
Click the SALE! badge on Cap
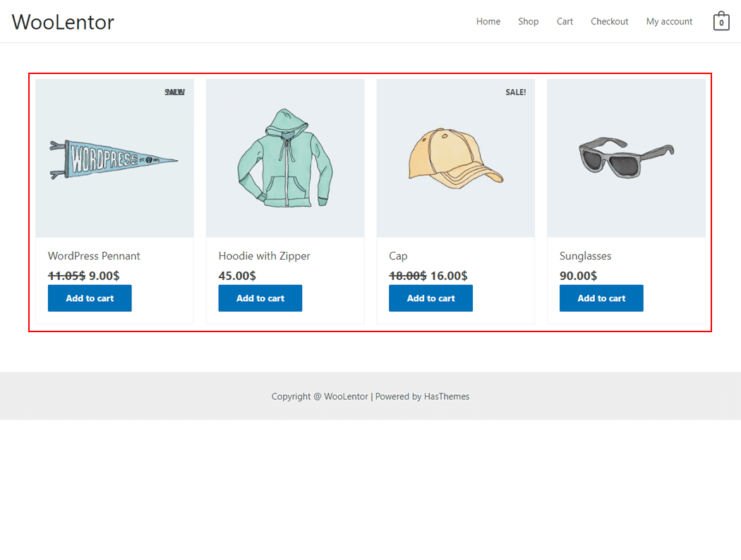[x=515, y=92]
